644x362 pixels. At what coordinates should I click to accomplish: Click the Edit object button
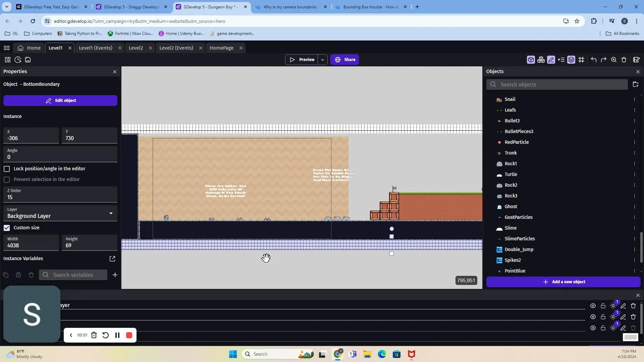[60, 101]
